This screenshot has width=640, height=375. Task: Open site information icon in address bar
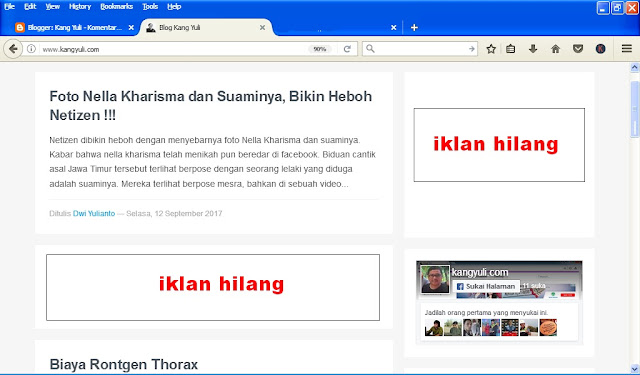31,49
